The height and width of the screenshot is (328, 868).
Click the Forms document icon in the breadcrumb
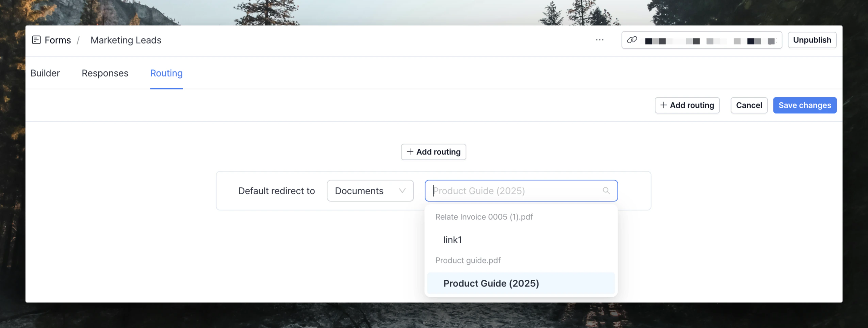[x=36, y=40]
